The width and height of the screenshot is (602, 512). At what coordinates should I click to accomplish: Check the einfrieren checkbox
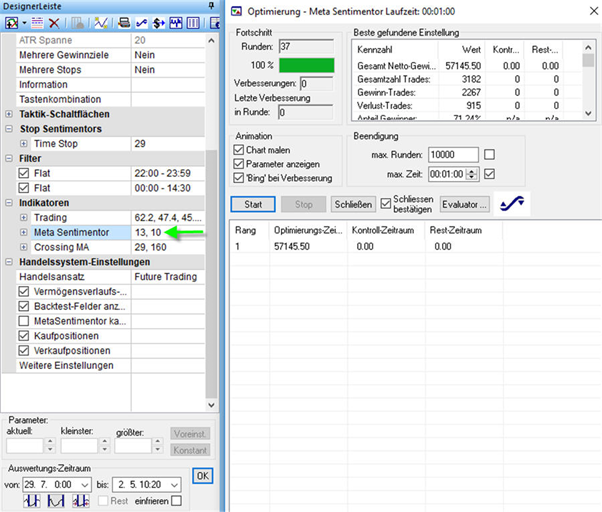click(x=177, y=501)
